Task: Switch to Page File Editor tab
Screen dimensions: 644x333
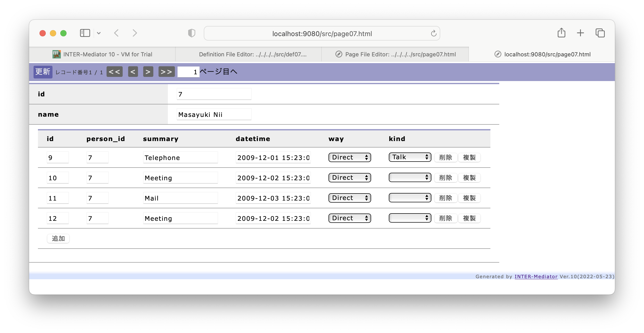Action: click(x=395, y=54)
